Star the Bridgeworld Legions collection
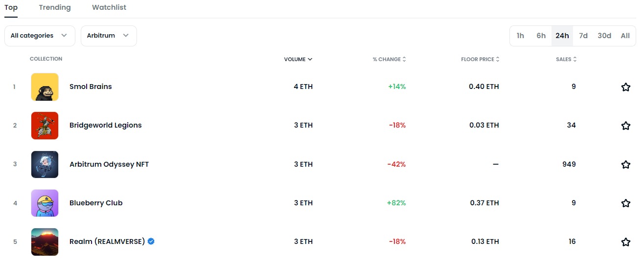644x263 pixels. [x=625, y=126]
